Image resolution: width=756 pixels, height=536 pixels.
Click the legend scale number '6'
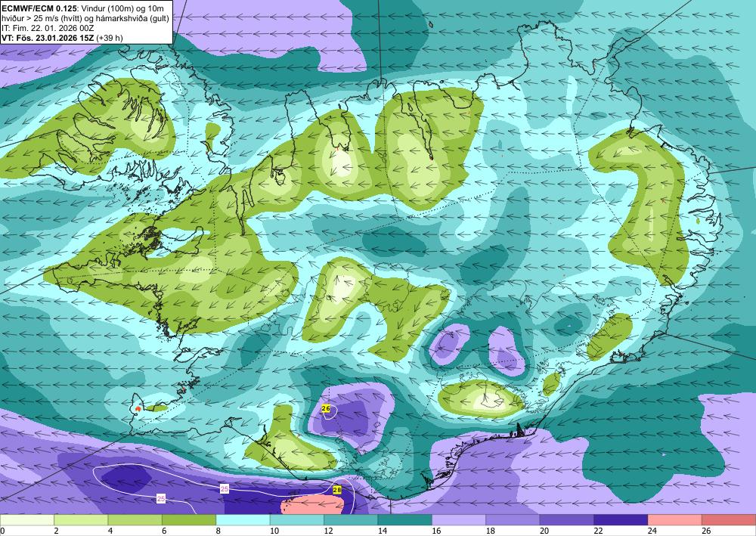point(164,531)
